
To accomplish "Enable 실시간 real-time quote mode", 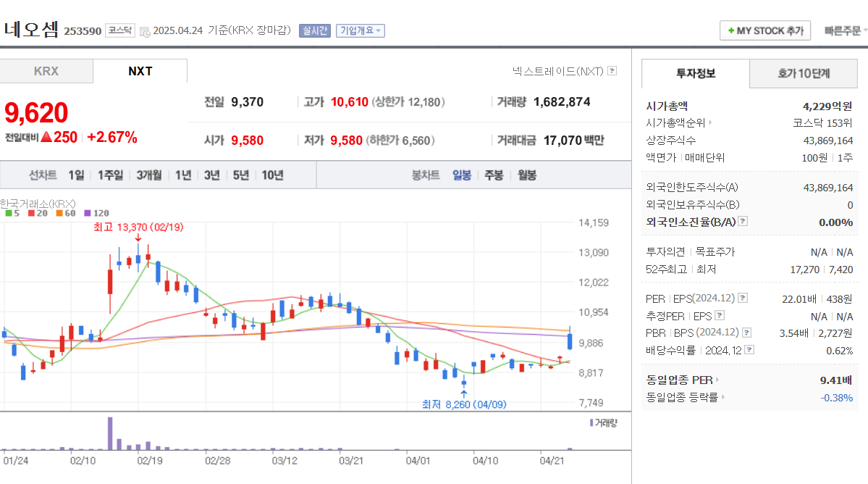I will tap(315, 30).
